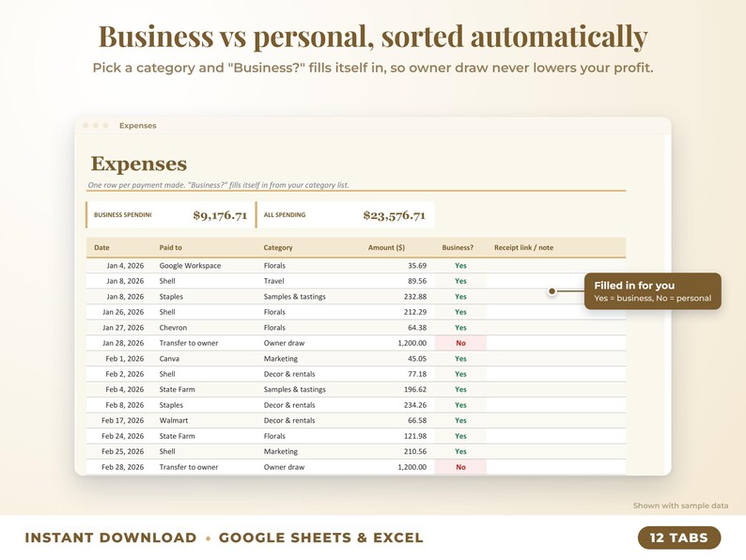The height and width of the screenshot is (560, 746).
Task: Click the Google Workspace payee cell
Action: [190, 266]
